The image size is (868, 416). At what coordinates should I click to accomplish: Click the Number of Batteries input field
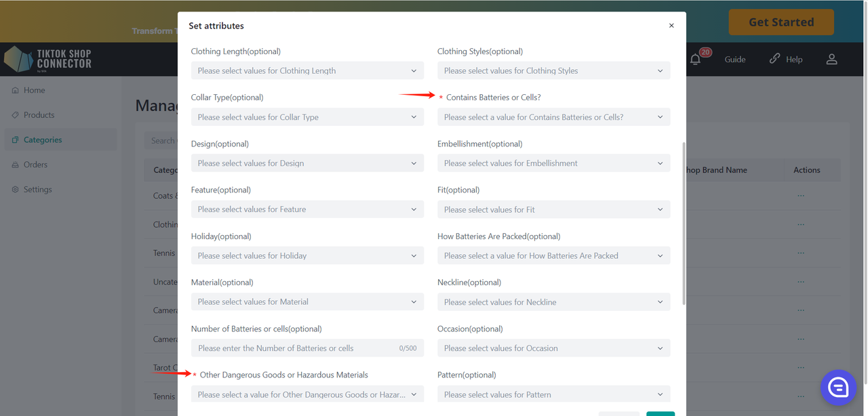coord(295,348)
